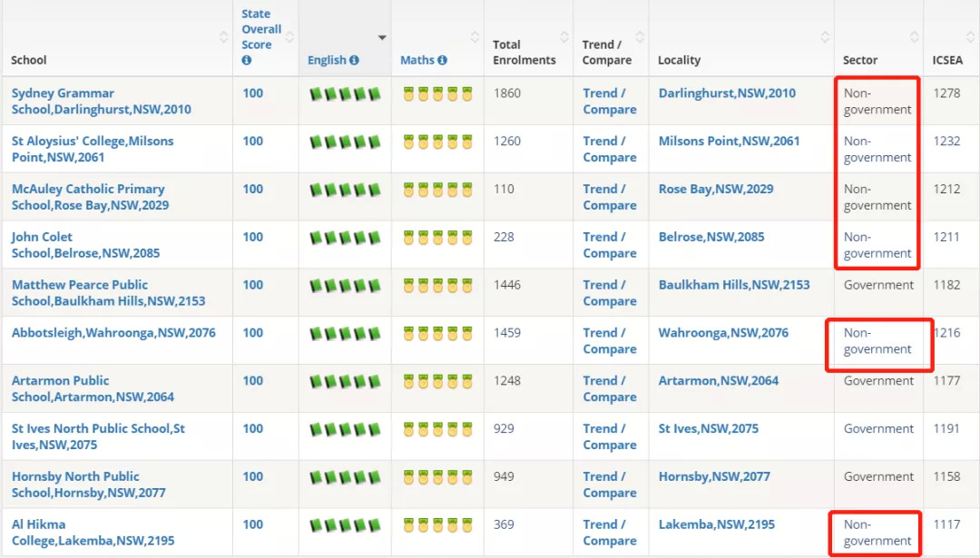The image size is (980, 558).
Task: Click info icon under State Overall Score
Action: tap(246, 61)
